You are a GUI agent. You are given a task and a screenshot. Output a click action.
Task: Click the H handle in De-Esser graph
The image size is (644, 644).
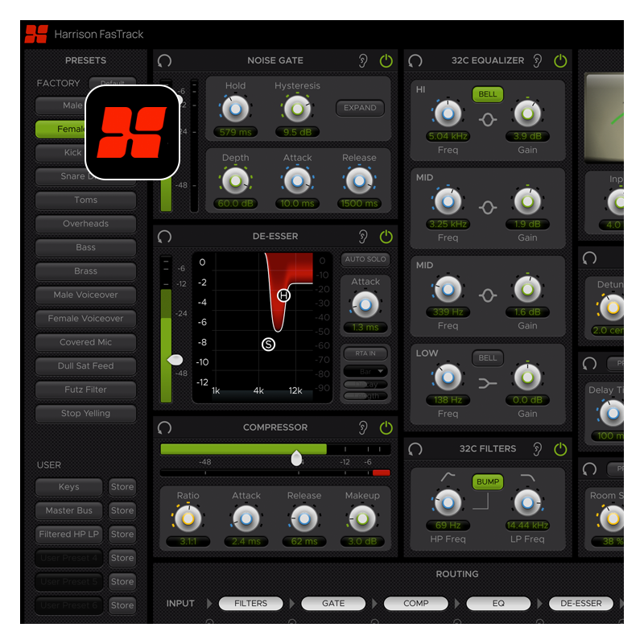coord(283,295)
